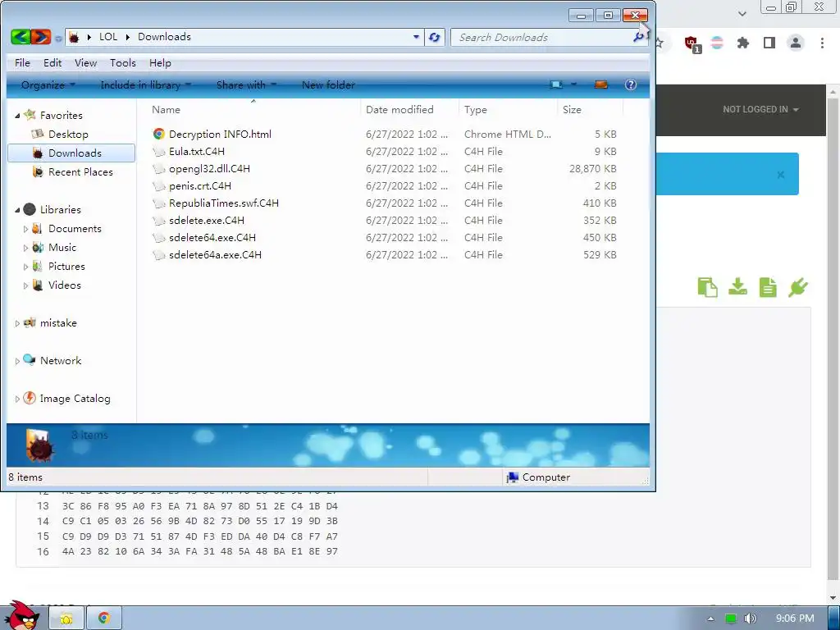Click the blue help question mark icon

631,84
